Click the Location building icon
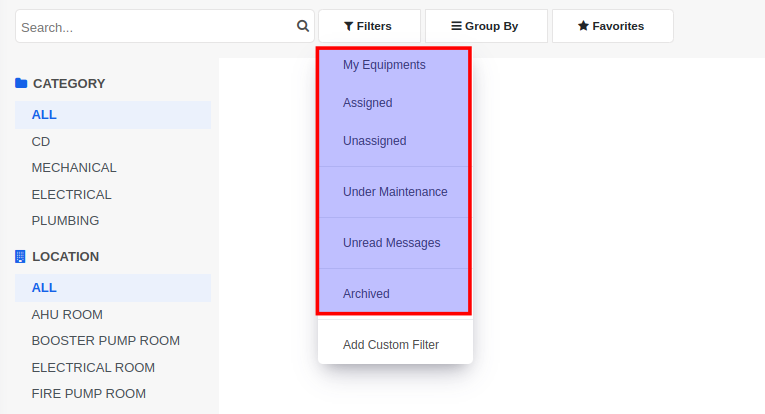765x414 pixels. (x=20, y=256)
